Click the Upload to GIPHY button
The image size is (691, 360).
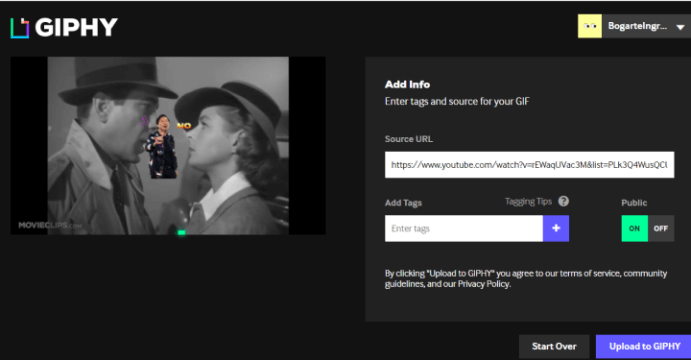coord(644,346)
